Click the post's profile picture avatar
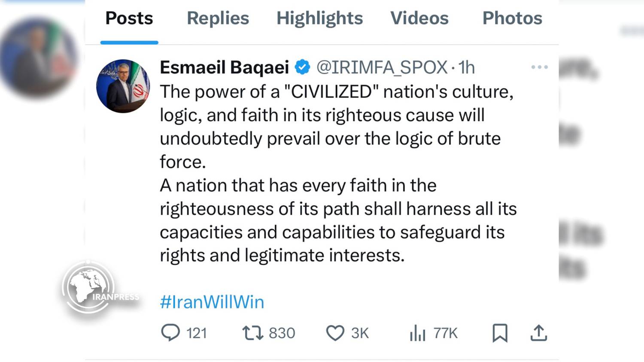 tap(123, 86)
